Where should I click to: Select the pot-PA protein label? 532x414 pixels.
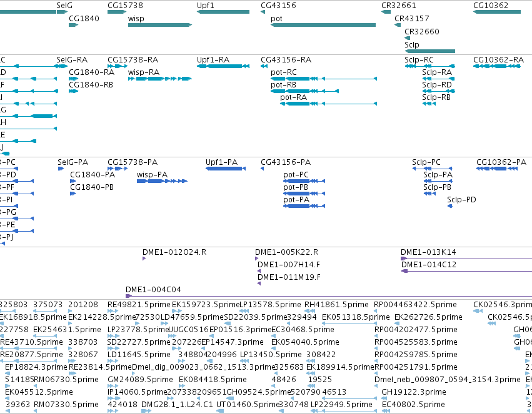click(x=296, y=200)
